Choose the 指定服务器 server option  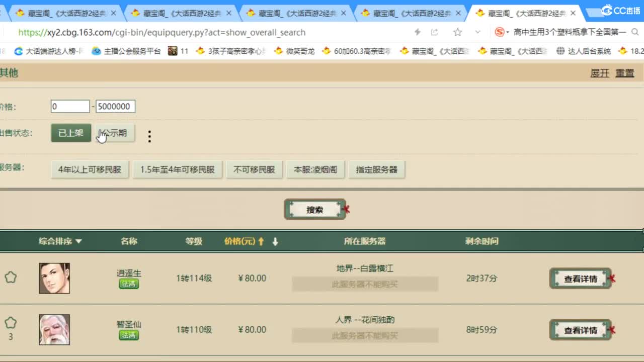click(377, 170)
